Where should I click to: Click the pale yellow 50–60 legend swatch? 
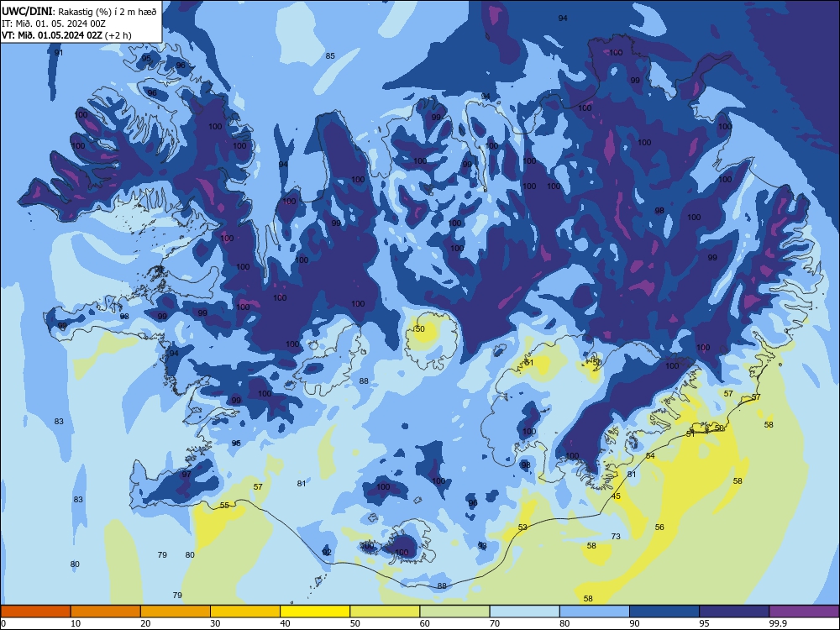(x=385, y=612)
